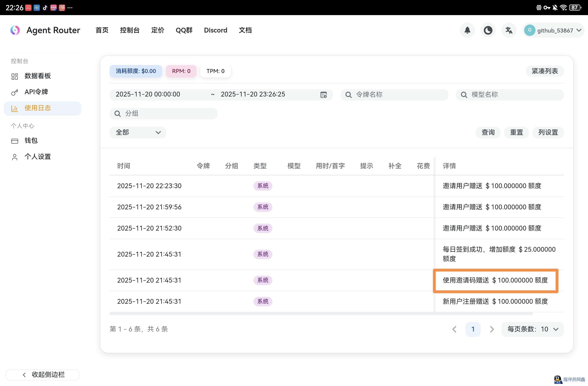Open API令牌 page via the key icon
Viewport: 588px width, 386px height.
(14, 92)
